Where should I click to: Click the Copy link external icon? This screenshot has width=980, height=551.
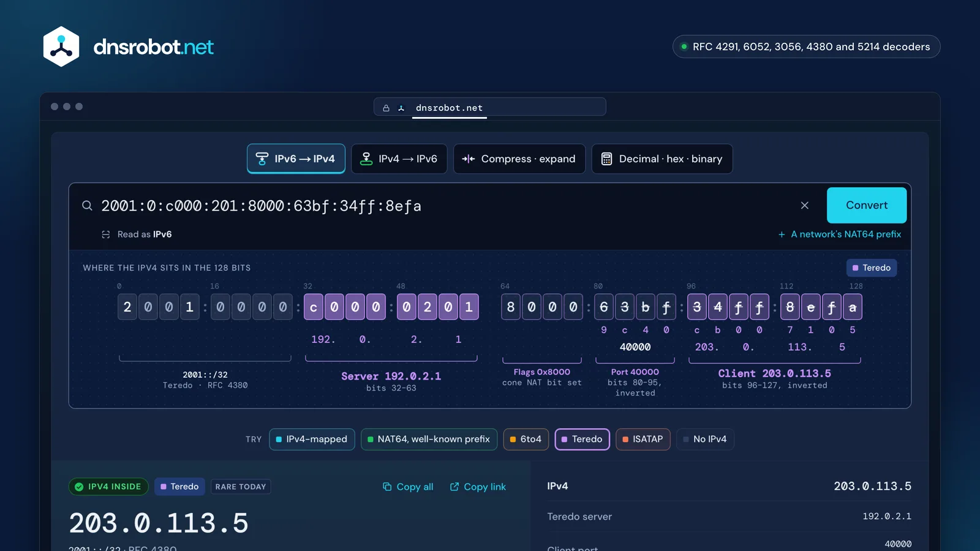454,487
